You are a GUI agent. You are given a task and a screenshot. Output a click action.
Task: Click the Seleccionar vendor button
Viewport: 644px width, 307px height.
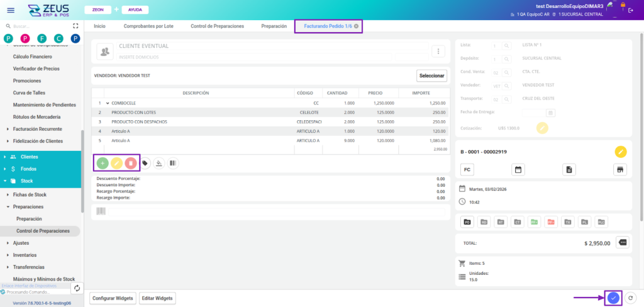pos(432,75)
